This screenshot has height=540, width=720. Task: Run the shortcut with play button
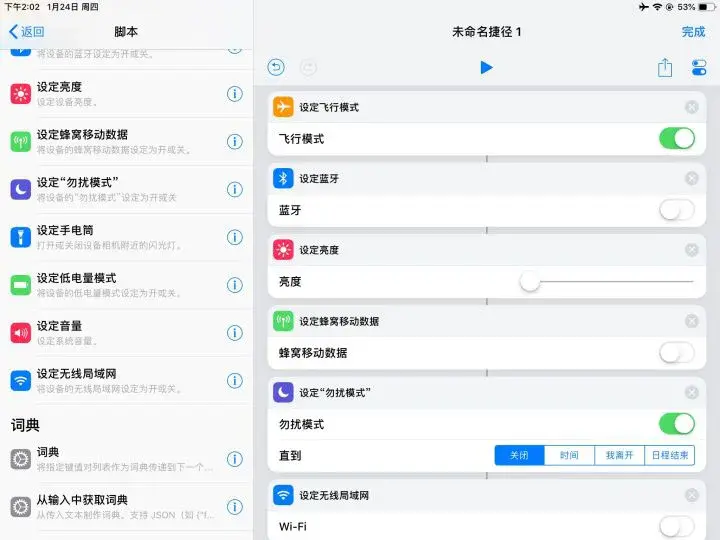486,68
